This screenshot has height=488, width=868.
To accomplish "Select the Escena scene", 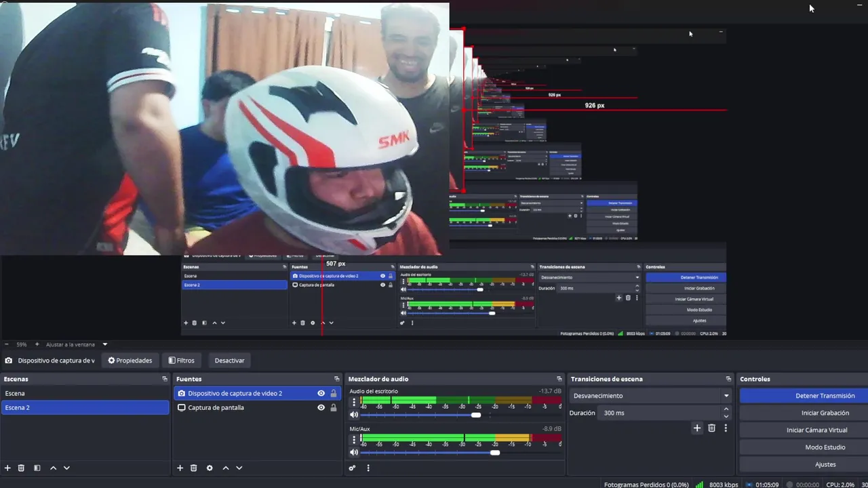I will click(85, 393).
